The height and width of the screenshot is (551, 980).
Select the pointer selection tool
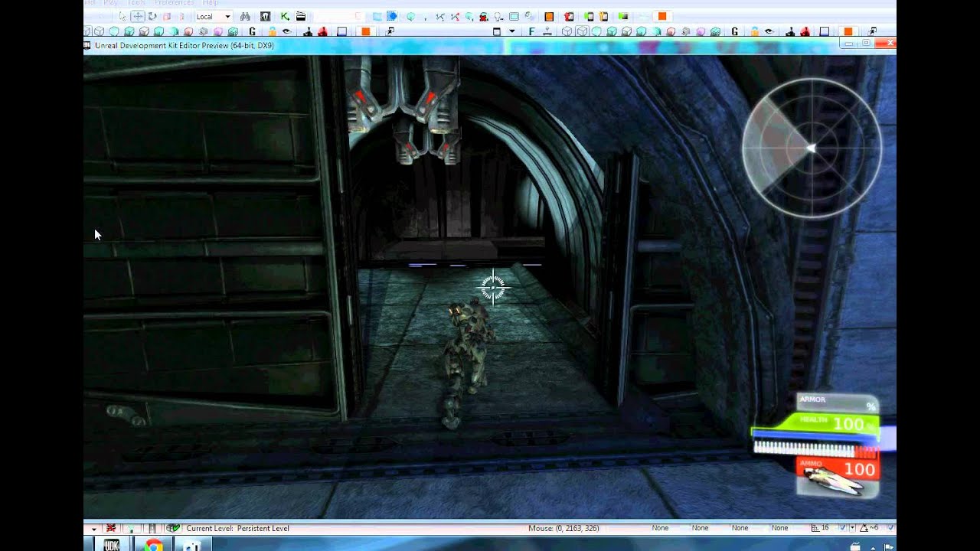tap(122, 16)
